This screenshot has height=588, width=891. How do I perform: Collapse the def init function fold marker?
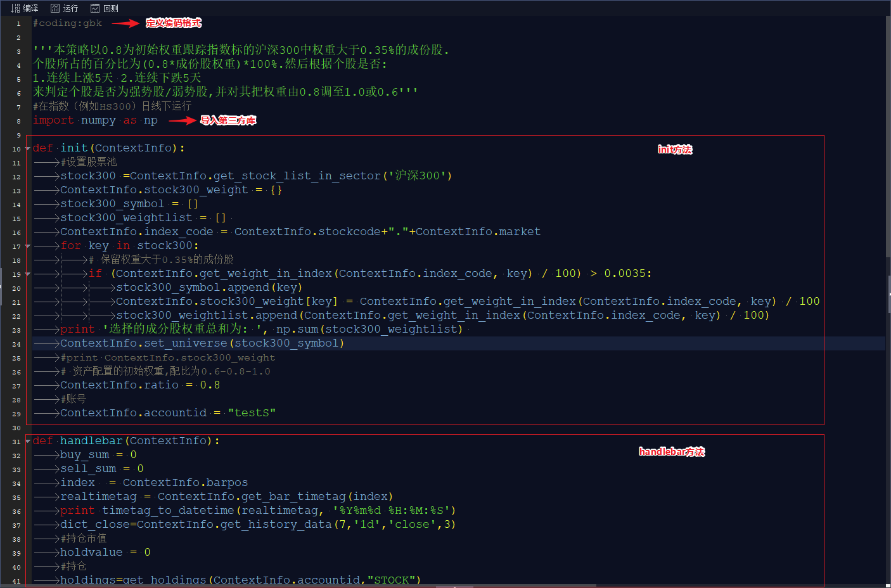[x=28, y=148]
